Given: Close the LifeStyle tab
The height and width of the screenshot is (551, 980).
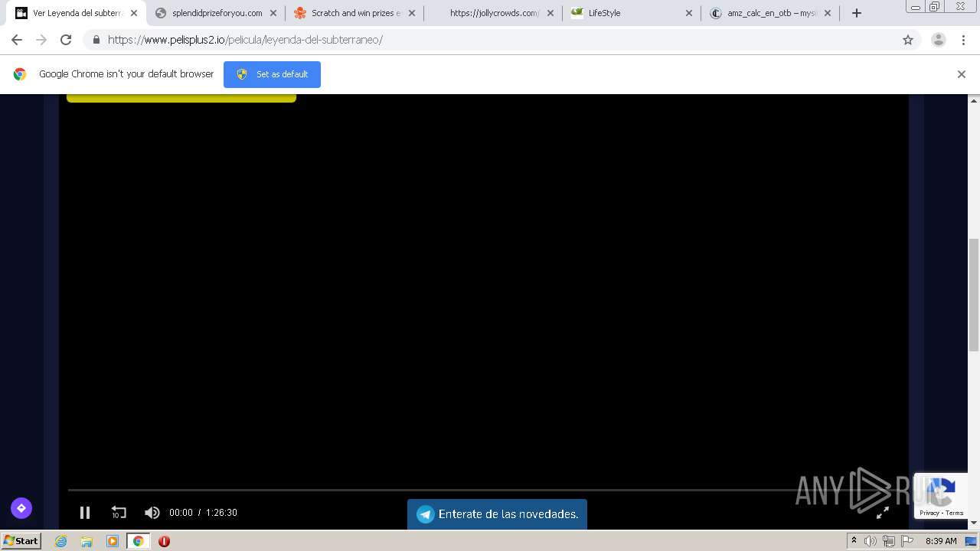Looking at the screenshot, I should pyautogui.click(x=689, y=13).
